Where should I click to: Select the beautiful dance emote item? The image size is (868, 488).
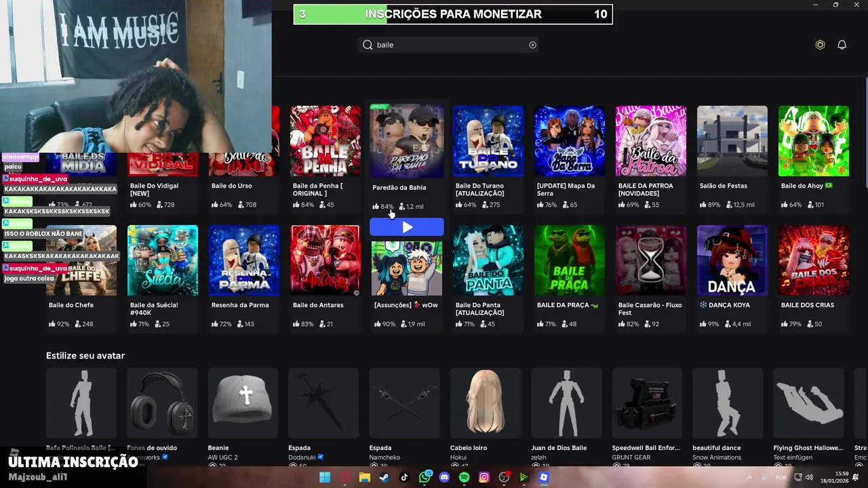(x=728, y=404)
